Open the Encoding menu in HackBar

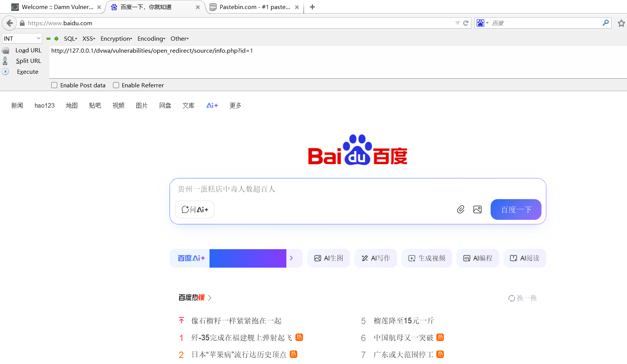pos(151,38)
